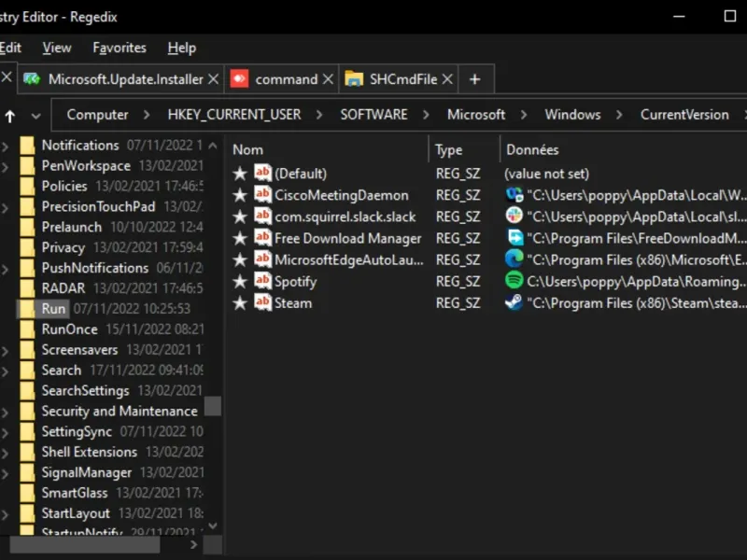The width and height of the screenshot is (747, 560).
Task: Click the string icon beside MicrosoftEdgeAutoLau...
Action: (x=262, y=259)
